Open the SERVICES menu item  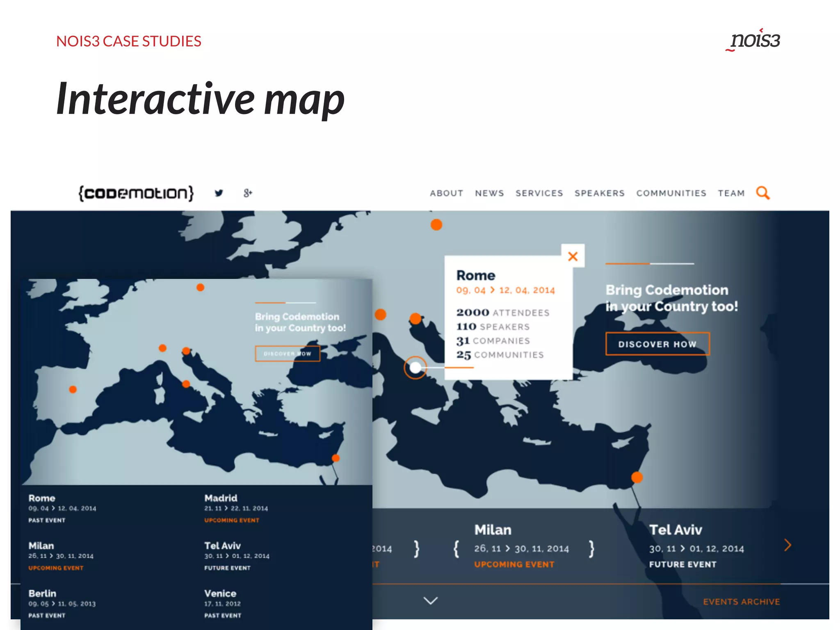click(x=539, y=193)
